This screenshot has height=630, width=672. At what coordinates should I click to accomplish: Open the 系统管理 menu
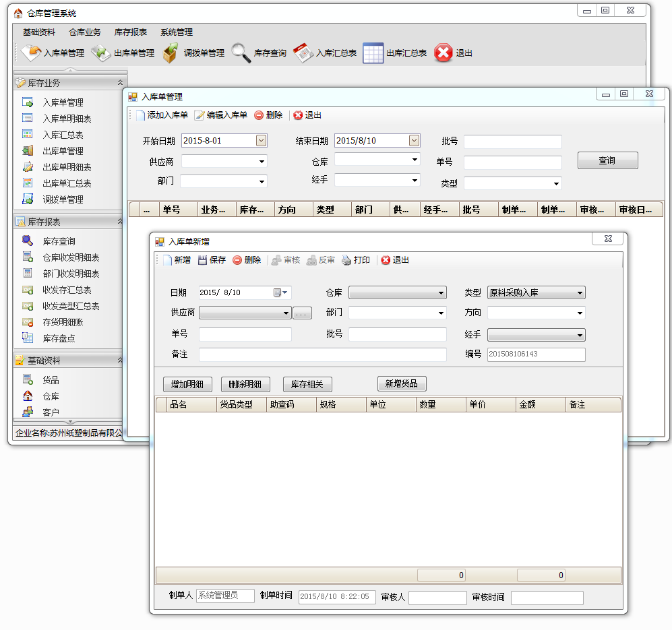click(176, 32)
